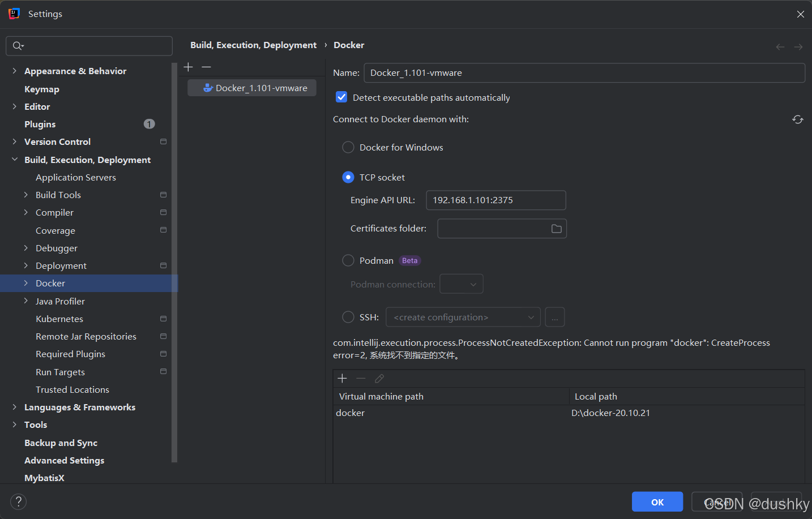Open Backup and Sync settings

point(61,443)
